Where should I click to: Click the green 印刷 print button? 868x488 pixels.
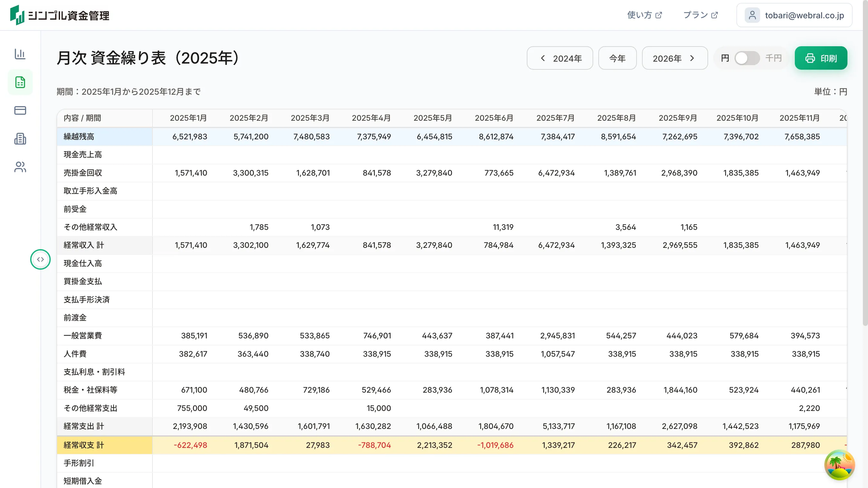tap(821, 58)
